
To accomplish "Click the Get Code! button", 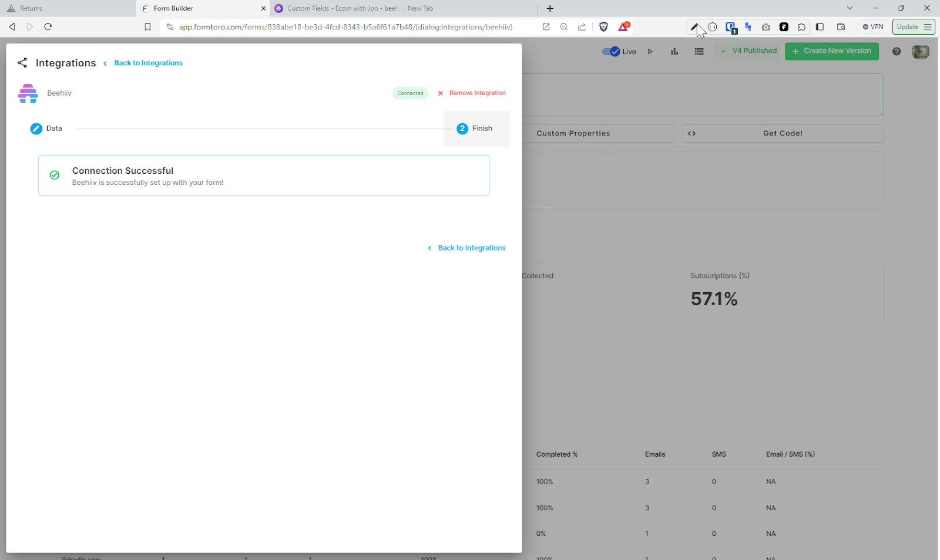I will coord(783,134).
